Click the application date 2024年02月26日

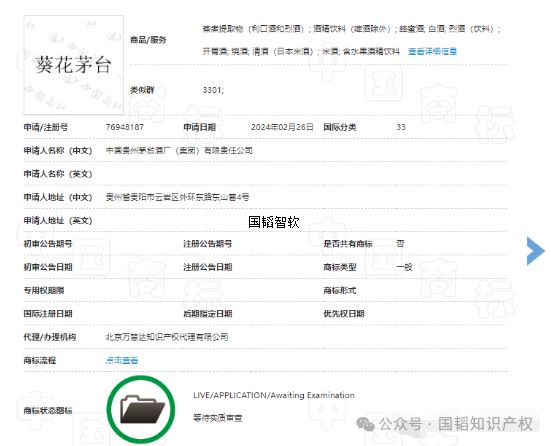pyautogui.click(x=282, y=127)
